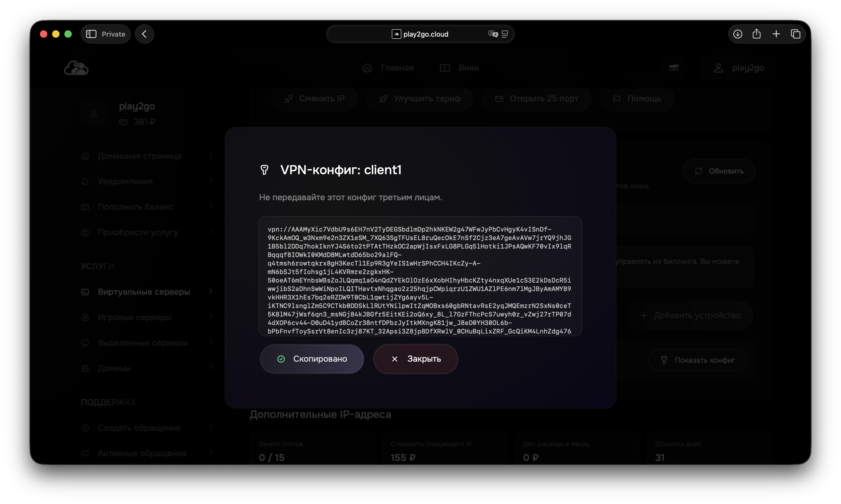
Task: Open the play2go account menu in header
Action: pos(739,68)
